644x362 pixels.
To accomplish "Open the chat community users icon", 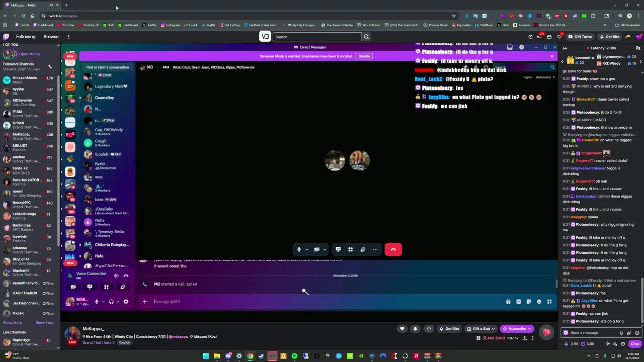I will pyautogui.click(x=638, y=48).
